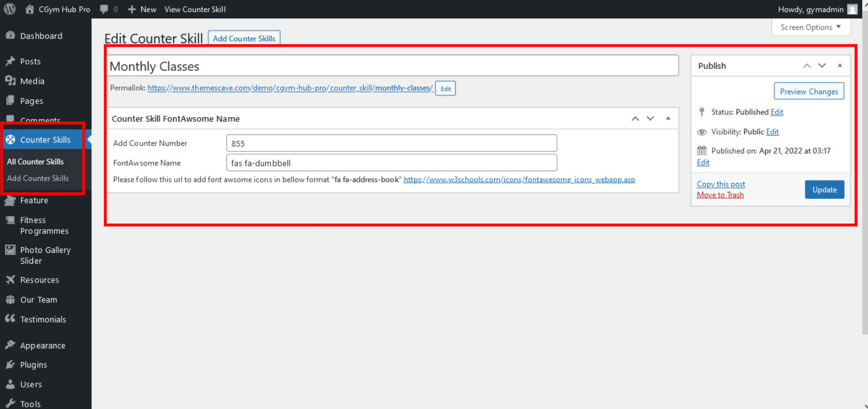Click the Dashboard gauge icon
Screen dimensions: 868x409
(10, 36)
